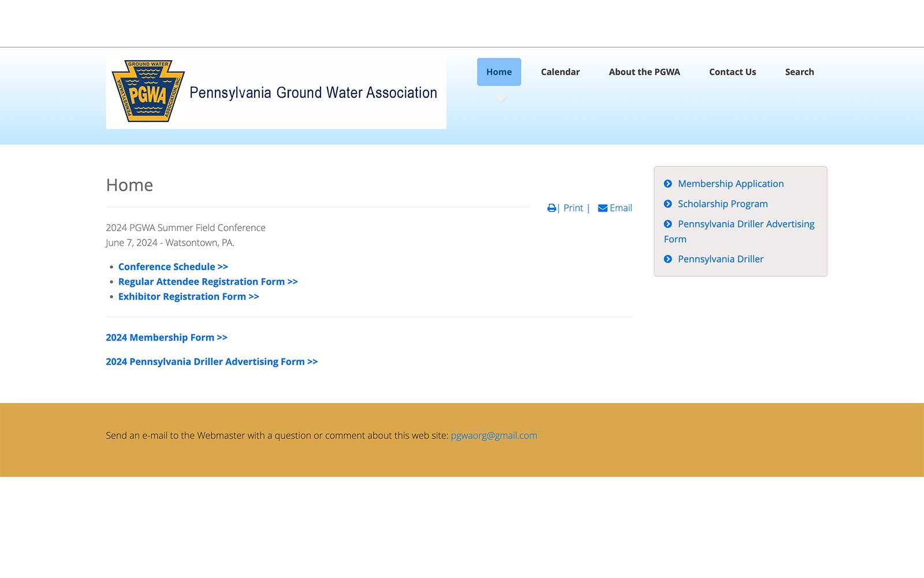Open Regular Attendee Registration Form

click(x=208, y=281)
